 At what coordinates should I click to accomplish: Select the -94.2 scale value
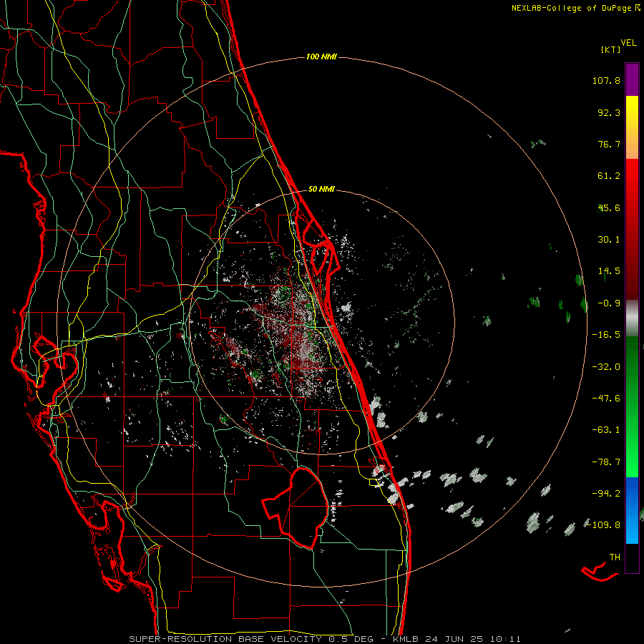coord(606,493)
